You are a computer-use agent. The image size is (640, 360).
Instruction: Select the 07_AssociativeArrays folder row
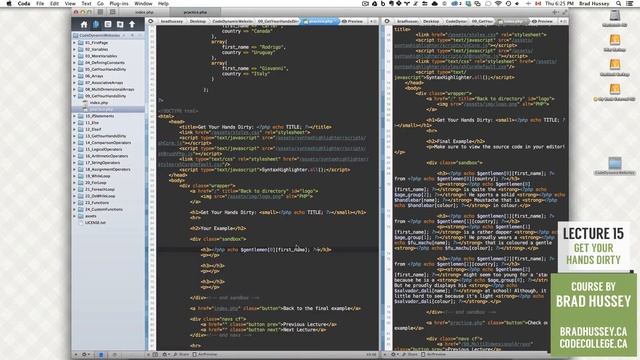[x=108, y=82]
